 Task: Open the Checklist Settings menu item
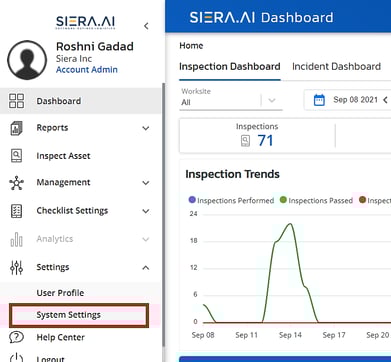pyautogui.click(x=72, y=211)
